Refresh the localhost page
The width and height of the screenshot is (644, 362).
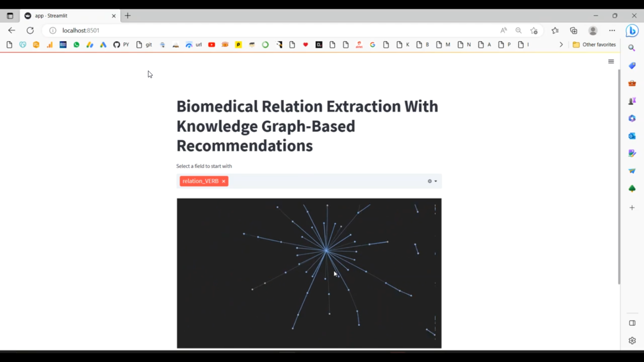(x=30, y=30)
